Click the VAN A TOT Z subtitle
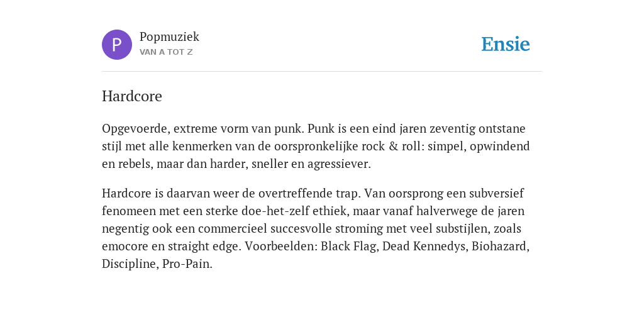Image resolution: width=644 pixels, height=322 pixels. pyautogui.click(x=166, y=52)
